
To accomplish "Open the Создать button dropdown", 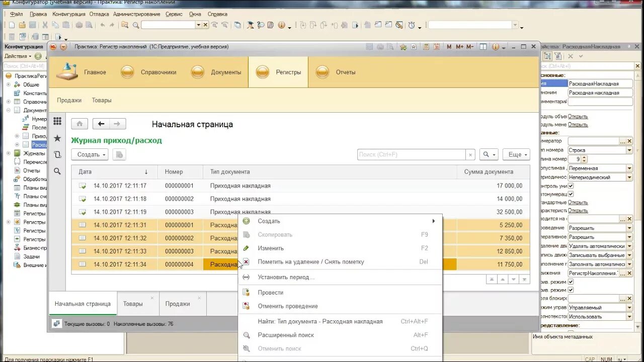I will pyautogui.click(x=90, y=154).
